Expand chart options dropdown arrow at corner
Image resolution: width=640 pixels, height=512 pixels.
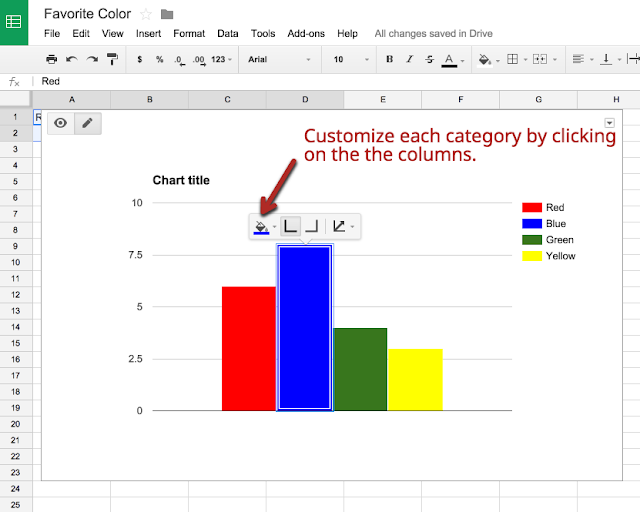pyautogui.click(x=609, y=123)
